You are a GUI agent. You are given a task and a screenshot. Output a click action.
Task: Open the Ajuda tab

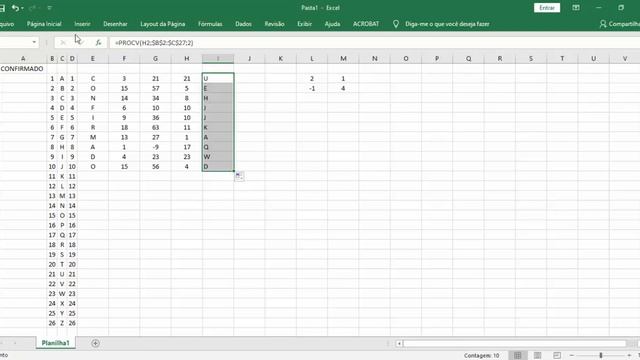click(x=332, y=24)
